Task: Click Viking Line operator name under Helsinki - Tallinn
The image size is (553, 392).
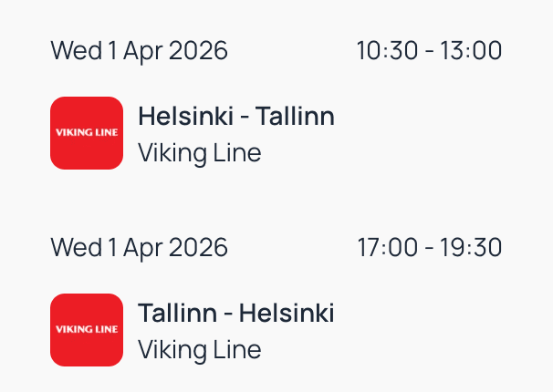Action: (199, 153)
